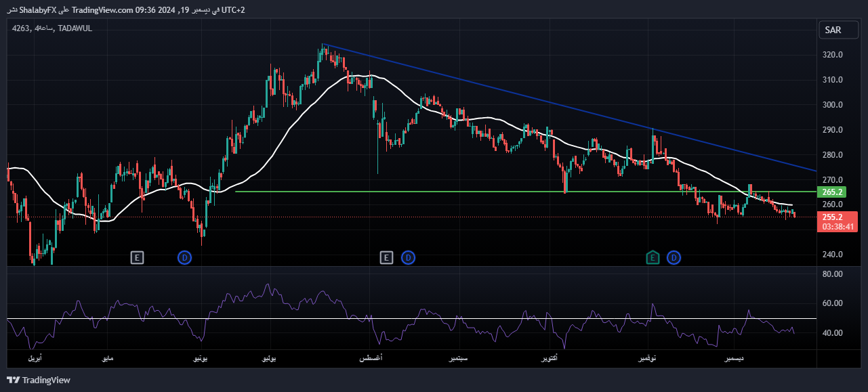This screenshot has height=392, width=868.
Task: Click the blue D dividends icon below يونيو
Action: (184, 257)
